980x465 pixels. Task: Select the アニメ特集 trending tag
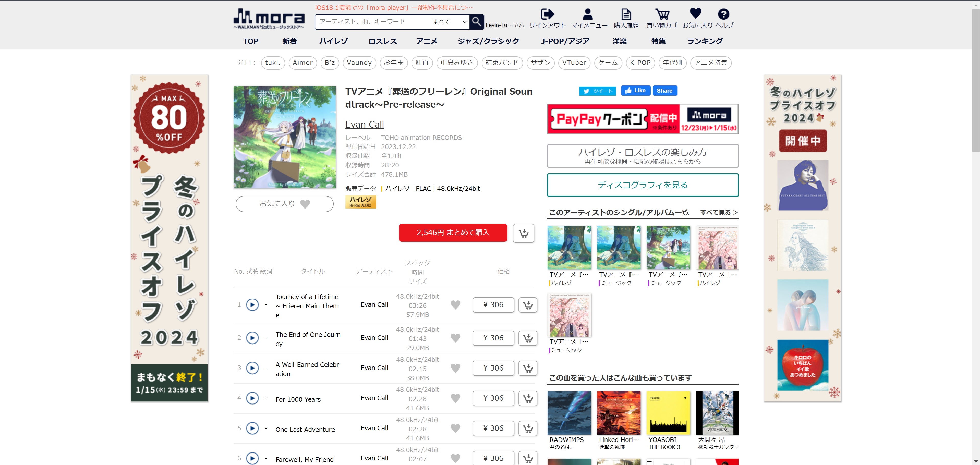(x=711, y=63)
